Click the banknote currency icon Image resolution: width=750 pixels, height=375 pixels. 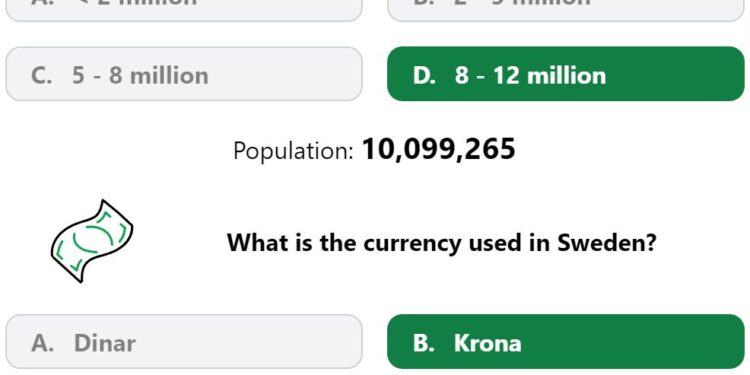click(x=92, y=241)
